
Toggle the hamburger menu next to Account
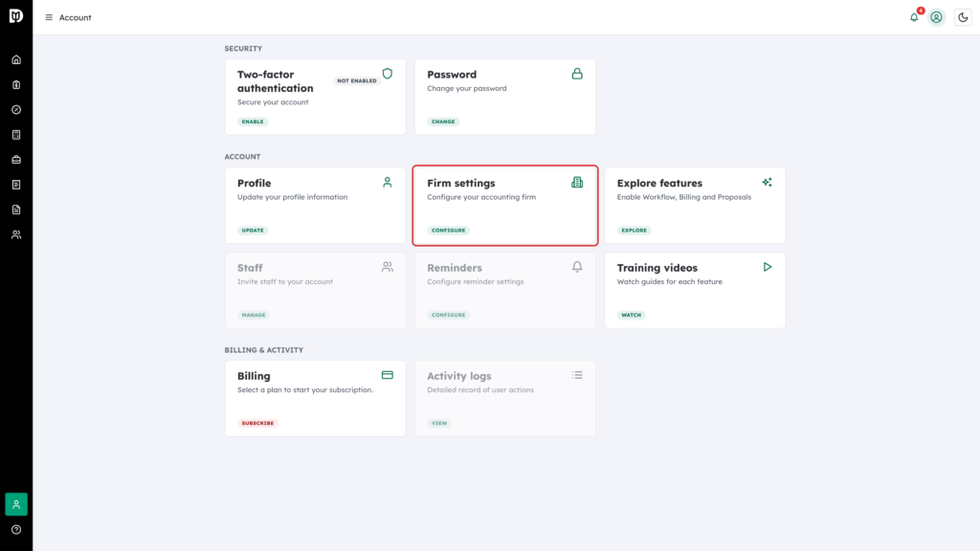49,17
